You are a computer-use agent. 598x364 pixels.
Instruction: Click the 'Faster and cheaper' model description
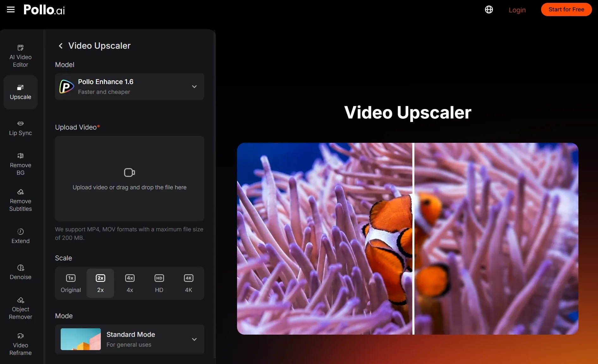click(x=104, y=92)
